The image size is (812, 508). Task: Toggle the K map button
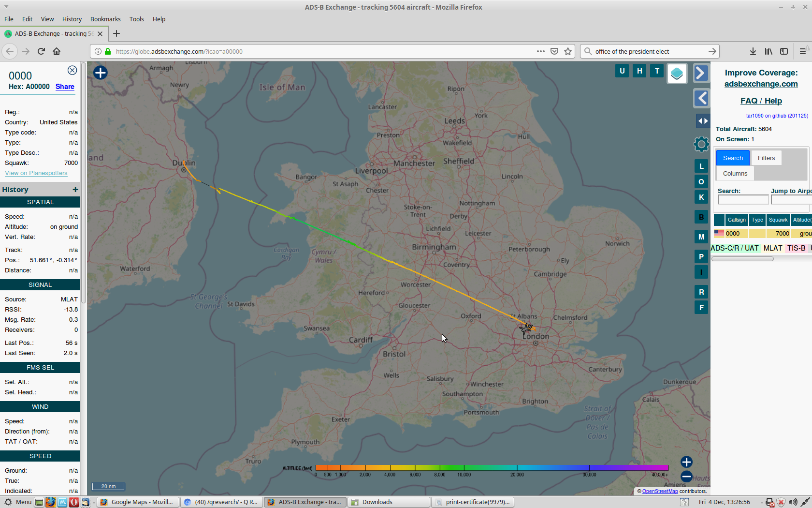[701, 197]
